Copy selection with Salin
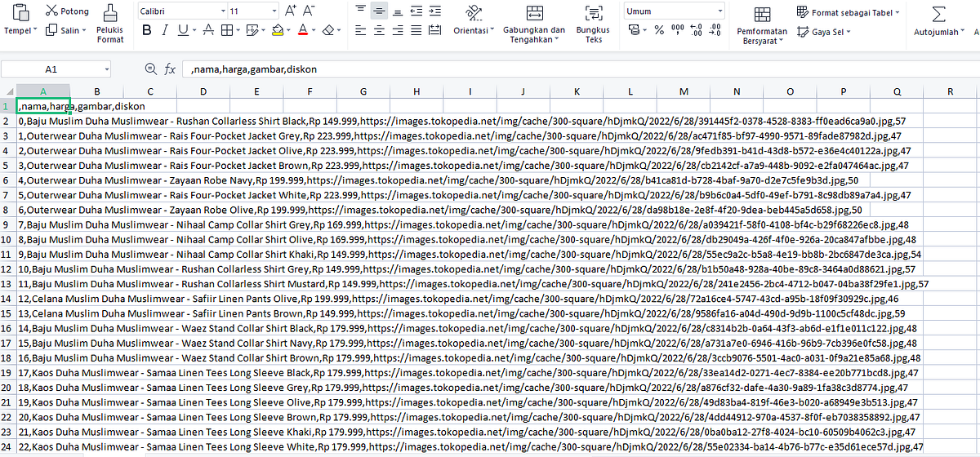The height and width of the screenshot is (457, 980). coord(64,30)
